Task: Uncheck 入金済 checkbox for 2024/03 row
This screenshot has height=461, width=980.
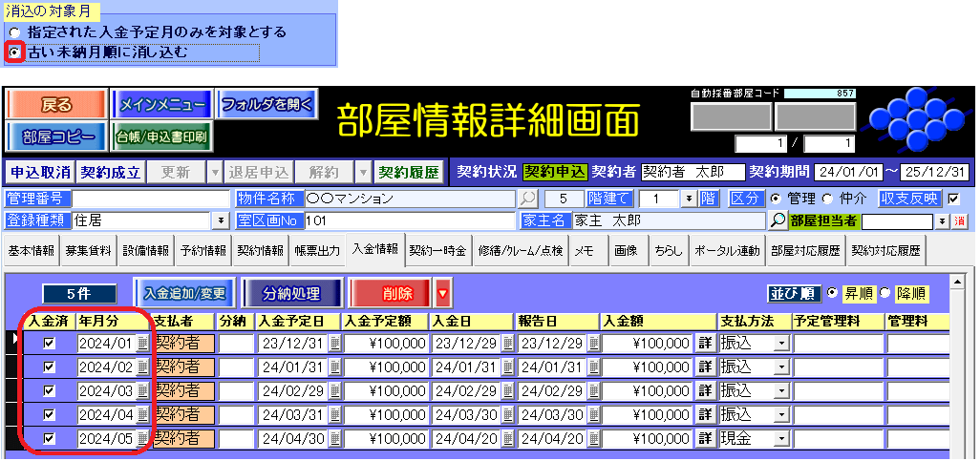Action: pos(50,390)
